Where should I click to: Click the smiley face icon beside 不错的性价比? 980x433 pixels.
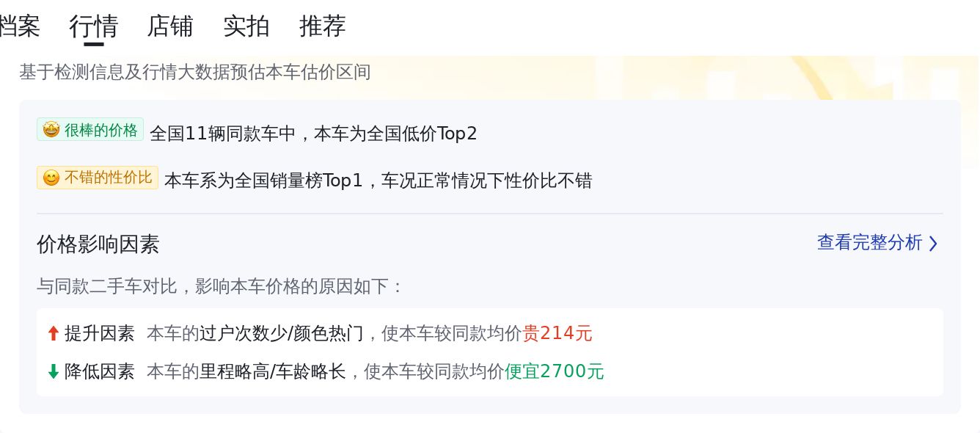[x=51, y=178]
